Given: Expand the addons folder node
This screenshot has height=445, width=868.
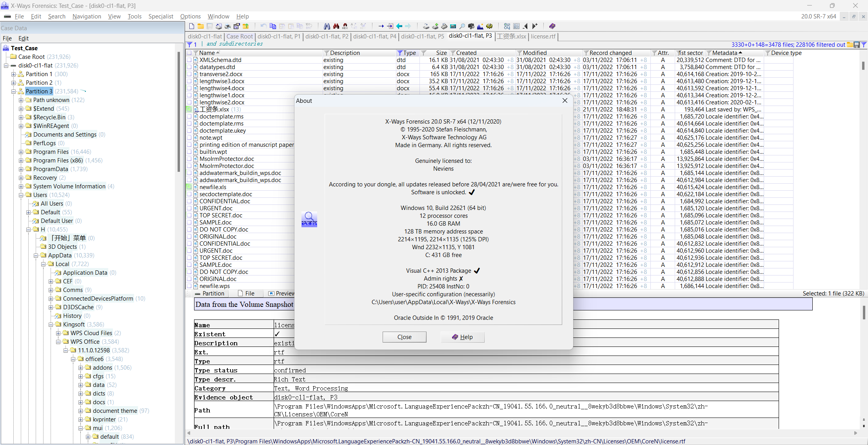Looking at the screenshot, I should [x=81, y=368].
